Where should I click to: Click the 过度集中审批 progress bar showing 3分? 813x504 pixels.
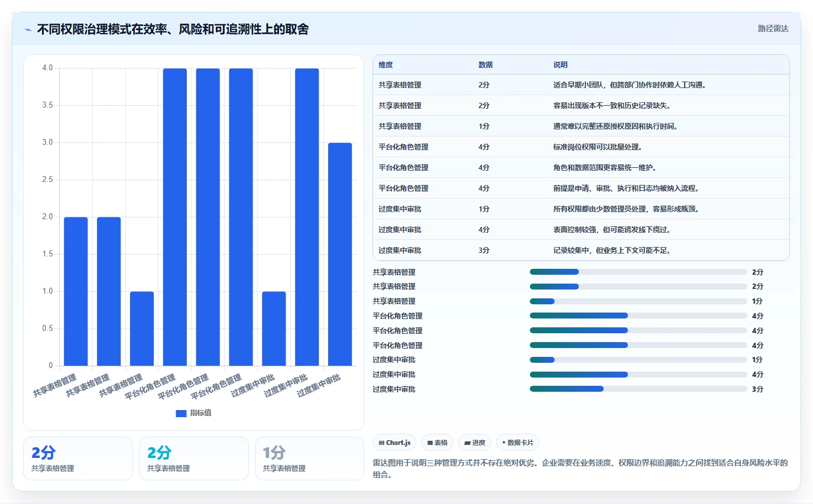[639, 389]
